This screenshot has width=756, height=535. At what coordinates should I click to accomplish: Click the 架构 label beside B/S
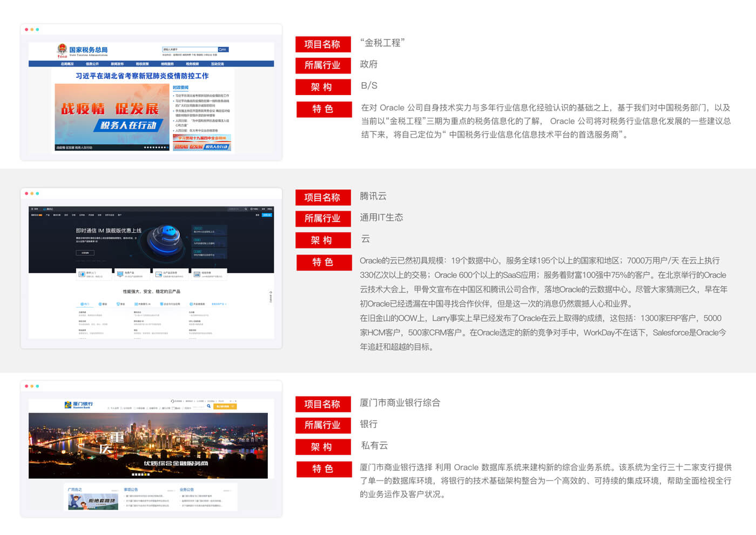point(323,87)
